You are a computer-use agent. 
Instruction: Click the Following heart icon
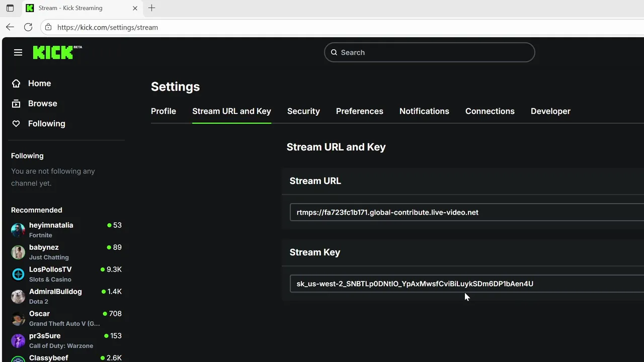16,124
